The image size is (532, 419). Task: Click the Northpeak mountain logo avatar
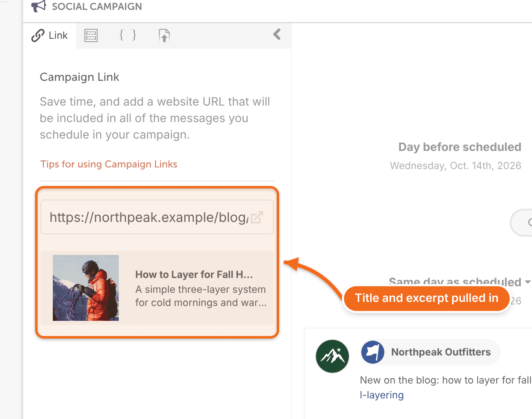tap(332, 356)
